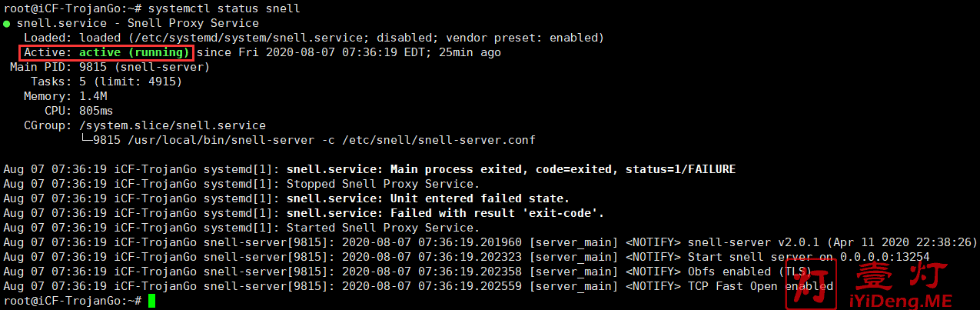980x310 pixels.
Task: Click the "CPU: 805ms" value
Action: [96, 111]
